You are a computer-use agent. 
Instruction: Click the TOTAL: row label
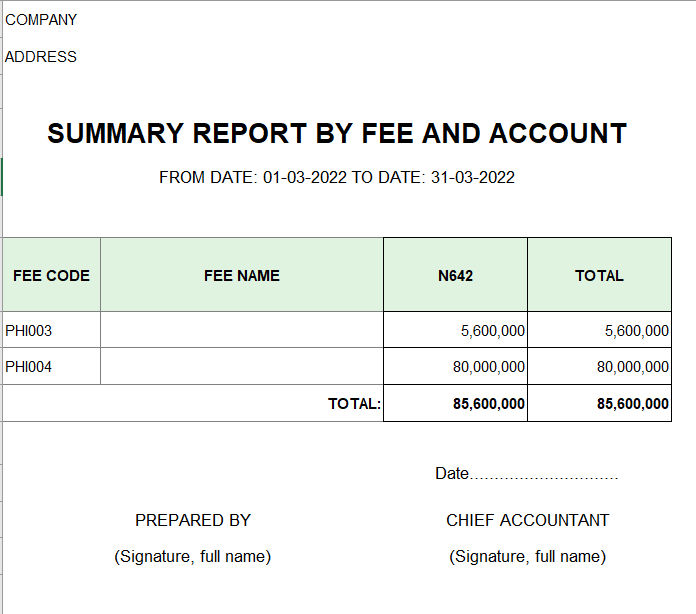click(354, 404)
